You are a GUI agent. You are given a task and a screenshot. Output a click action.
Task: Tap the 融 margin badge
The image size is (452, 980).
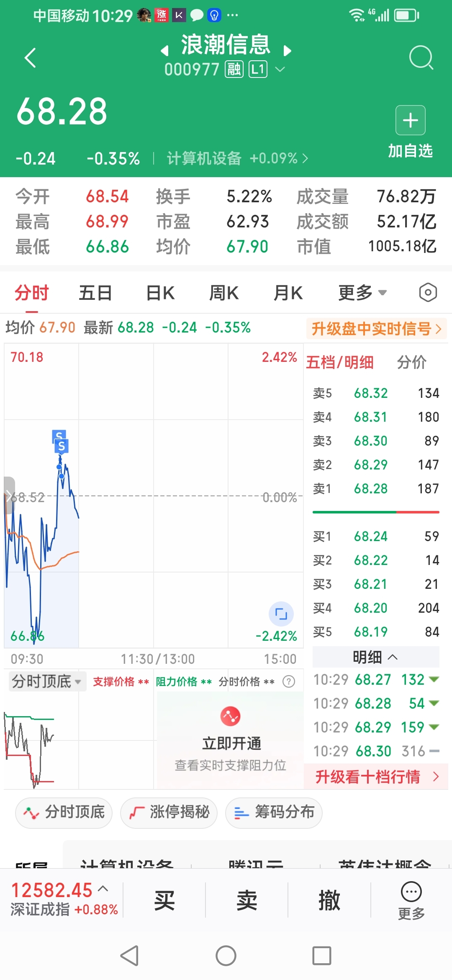point(234,69)
